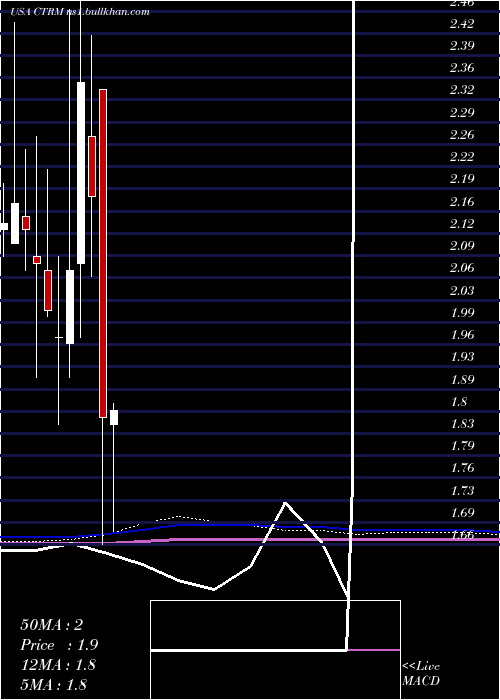Click the 1.73 price level label

pos(461,491)
